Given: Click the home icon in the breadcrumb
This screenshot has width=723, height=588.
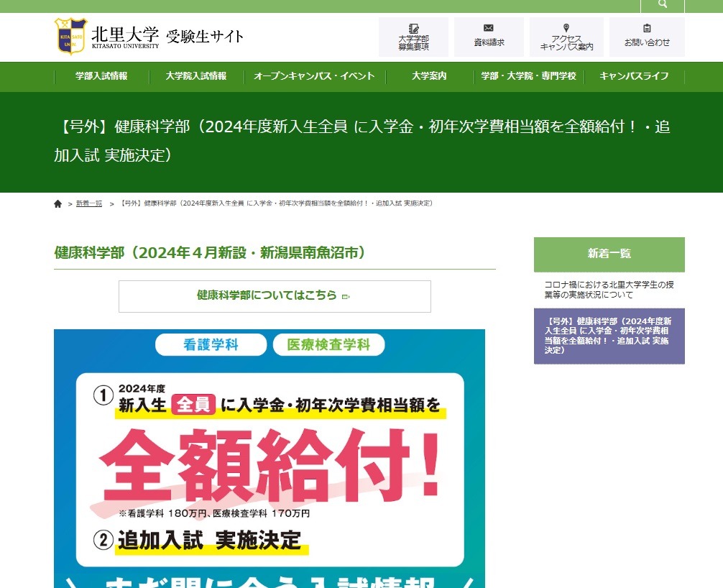Looking at the screenshot, I should [57, 203].
